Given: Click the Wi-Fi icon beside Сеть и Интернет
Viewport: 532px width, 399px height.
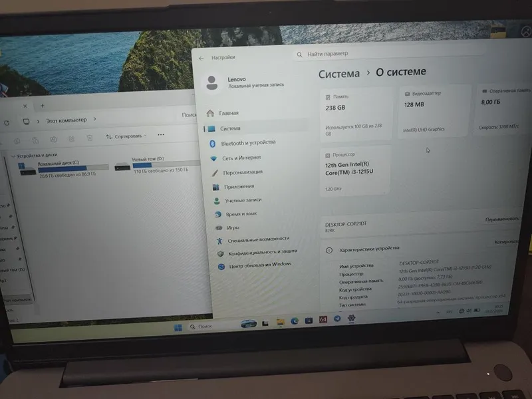Looking at the screenshot, I should coord(213,158).
